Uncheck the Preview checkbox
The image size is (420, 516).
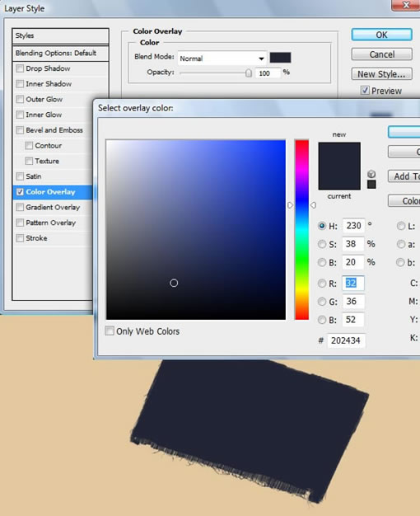[x=365, y=90]
